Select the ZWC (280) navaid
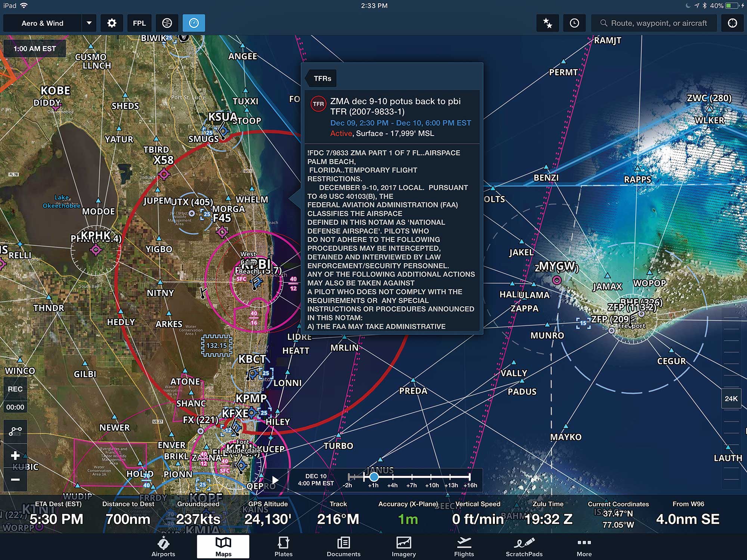 tap(709, 98)
